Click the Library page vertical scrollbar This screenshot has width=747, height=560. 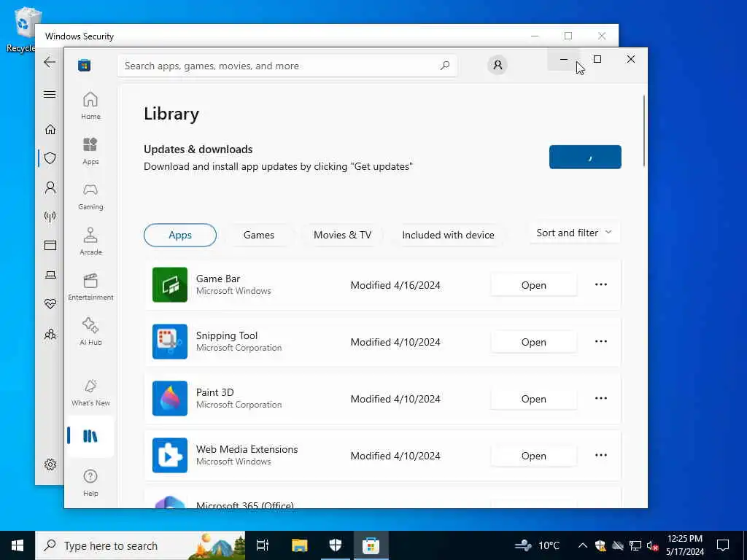pos(644,131)
